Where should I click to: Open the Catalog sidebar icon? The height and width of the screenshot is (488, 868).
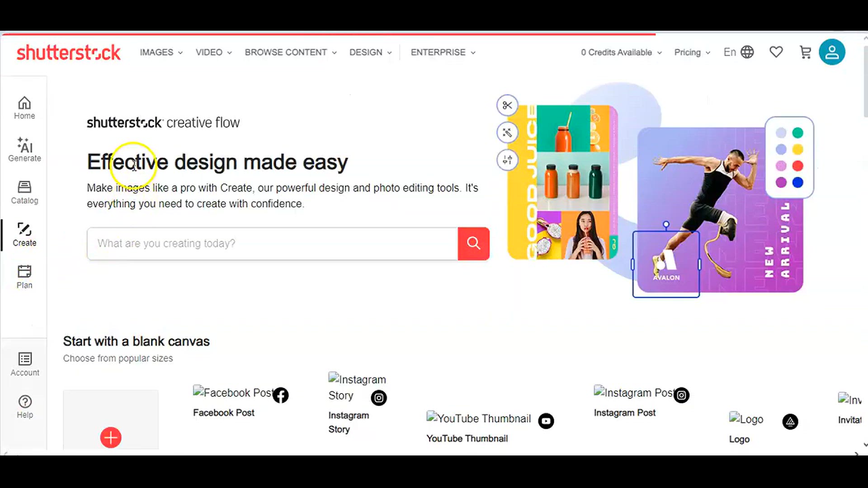(x=24, y=192)
